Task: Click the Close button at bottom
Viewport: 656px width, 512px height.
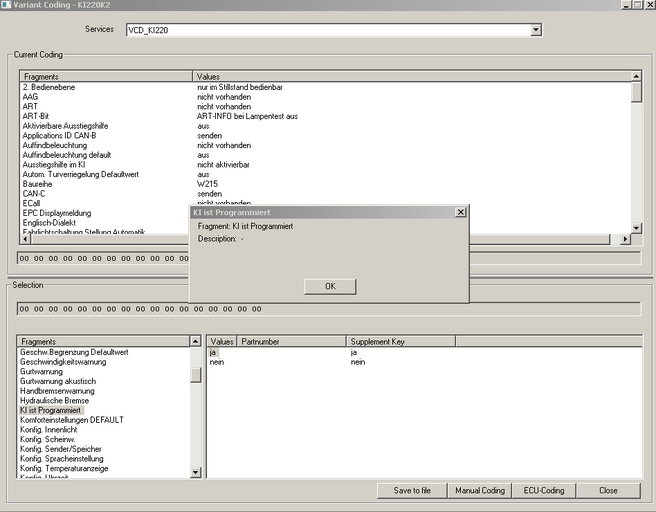Action: coord(608,490)
